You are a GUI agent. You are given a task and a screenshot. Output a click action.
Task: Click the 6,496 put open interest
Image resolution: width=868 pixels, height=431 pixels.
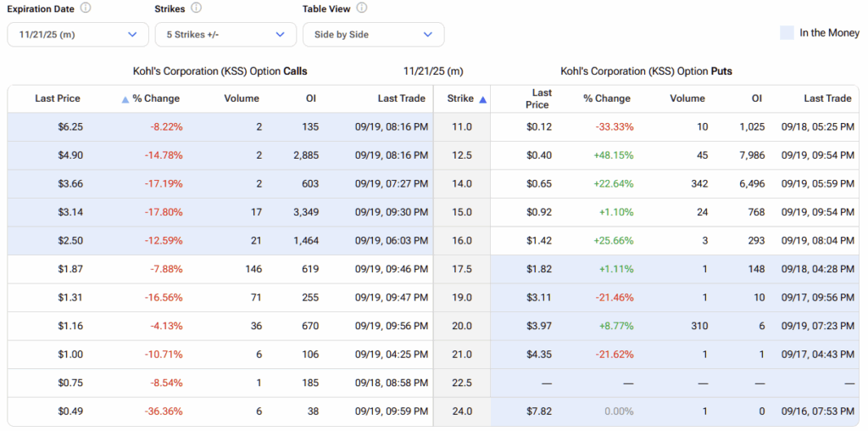click(753, 184)
